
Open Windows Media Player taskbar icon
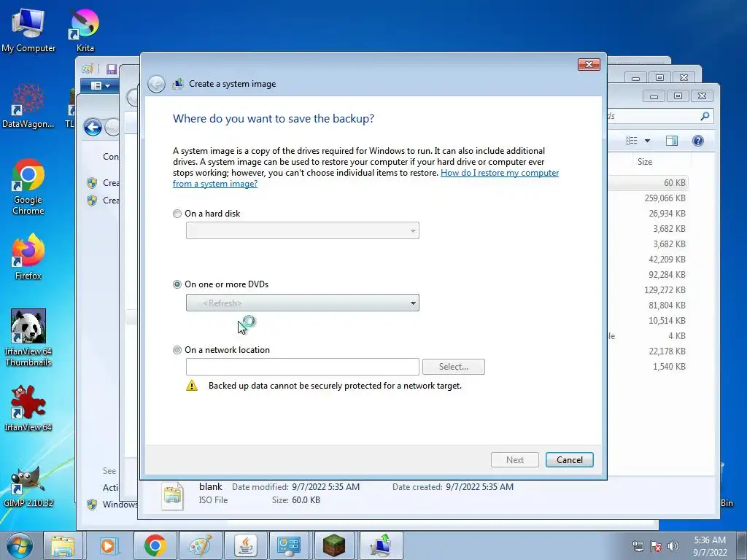109,545
